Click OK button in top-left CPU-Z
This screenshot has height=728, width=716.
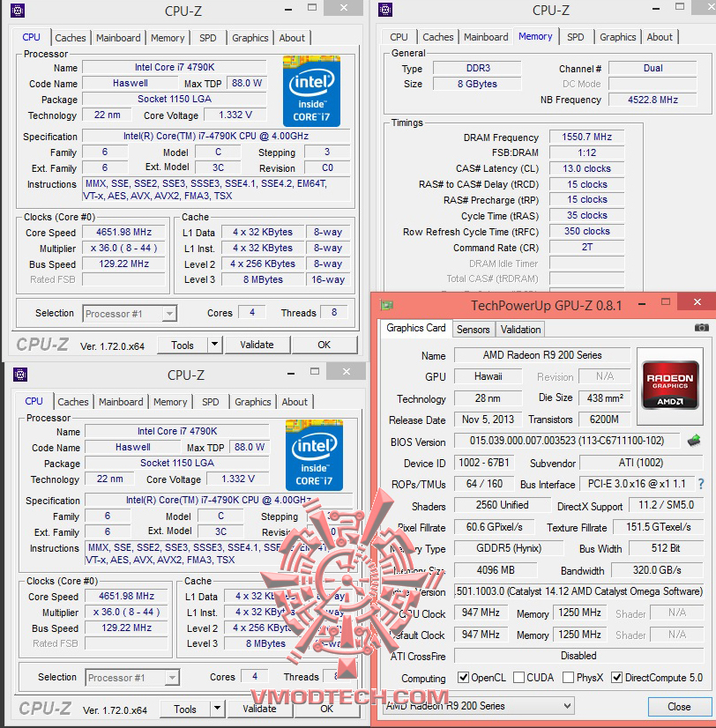point(324,345)
